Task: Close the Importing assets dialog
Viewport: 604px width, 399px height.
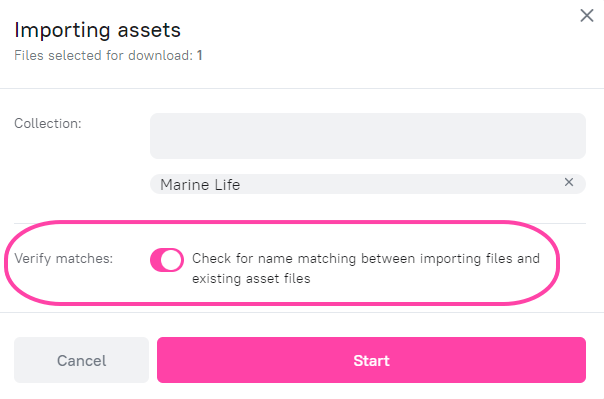Action: pos(587,15)
